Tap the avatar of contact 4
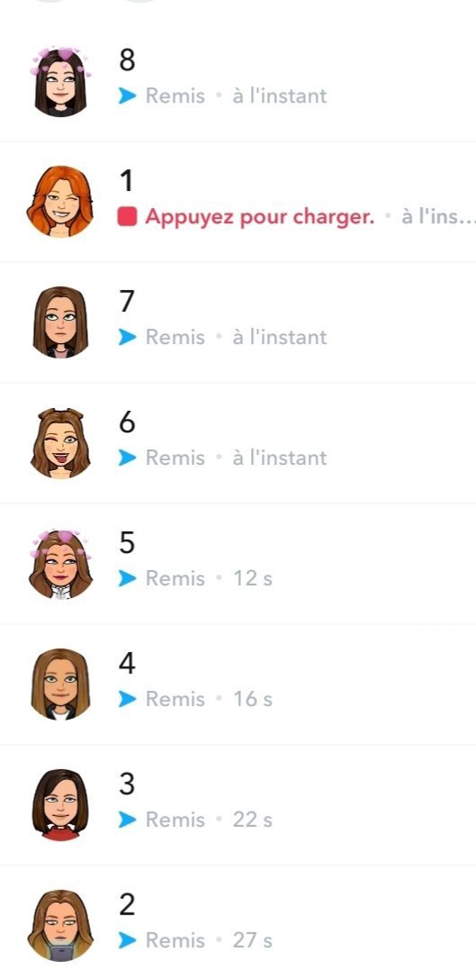Viewport: 476px width, 980px height. pyautogui.click(x=60, y=685)
